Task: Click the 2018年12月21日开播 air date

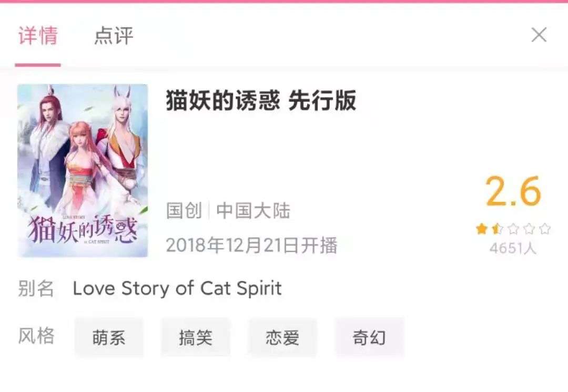Action: click(x=251, y=245)
